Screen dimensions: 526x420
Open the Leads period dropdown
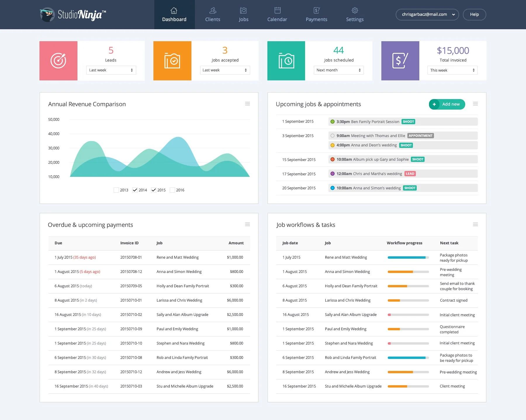pyautogui.click(x=111, y=70)
